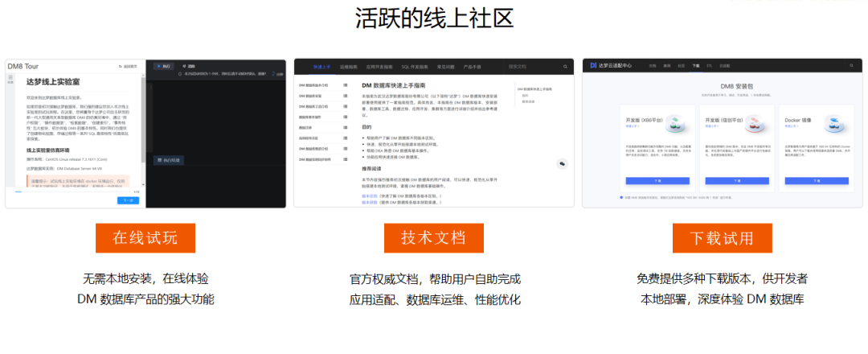The image size is (868, 354).
Task: Click the 活跃的线上社区 heading
Action: [434, 19]
